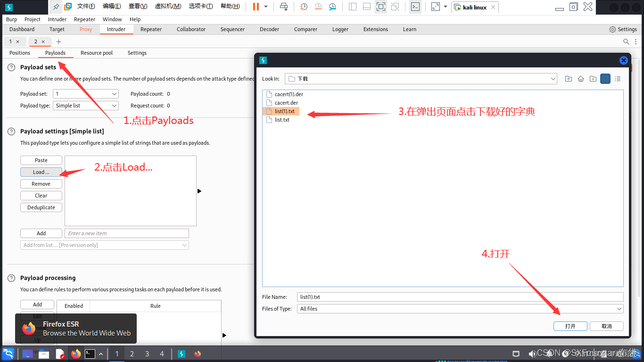Open VMware console view icon

415,7
